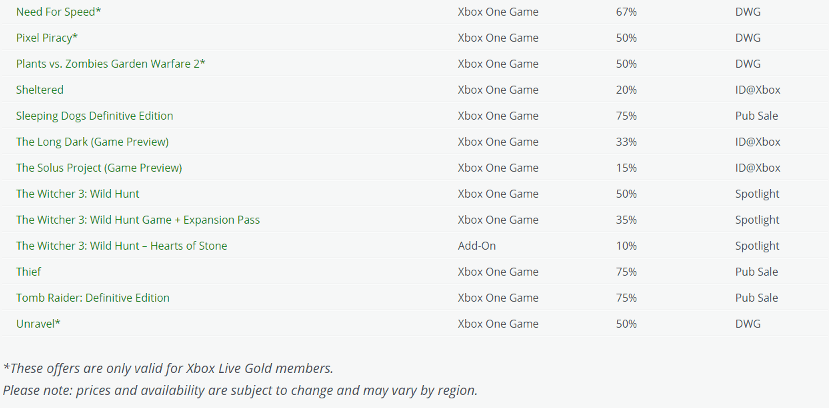Click The Witcher 3: Wild Hunt link

coord(77,194)
